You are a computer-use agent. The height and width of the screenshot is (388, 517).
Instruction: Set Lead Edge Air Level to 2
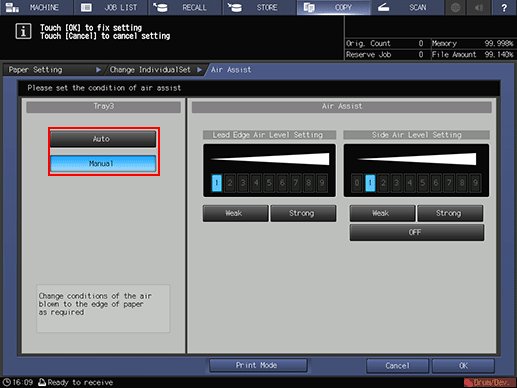pos(230,183)
